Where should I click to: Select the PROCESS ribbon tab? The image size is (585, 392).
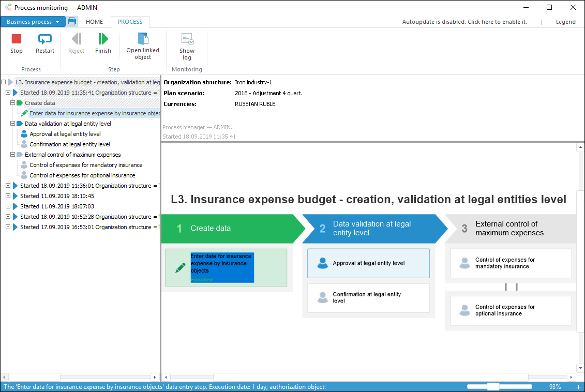point(130,22)
